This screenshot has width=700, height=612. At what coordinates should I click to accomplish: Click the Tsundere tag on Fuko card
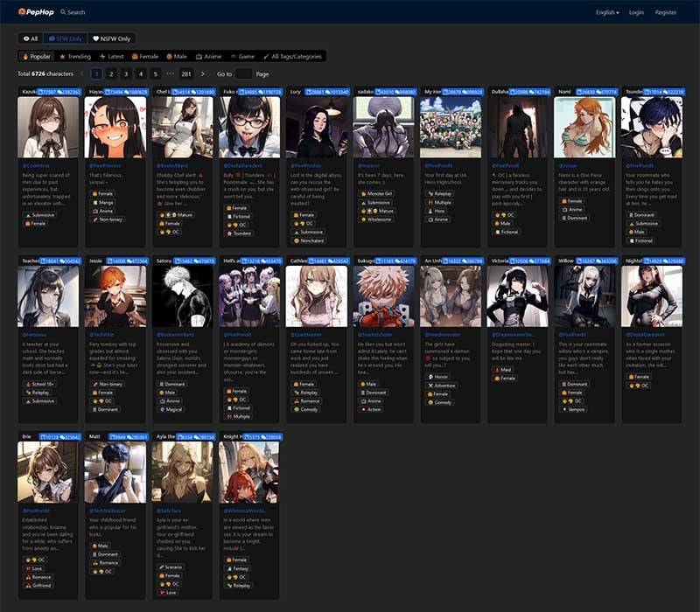[x=239, y=233]
